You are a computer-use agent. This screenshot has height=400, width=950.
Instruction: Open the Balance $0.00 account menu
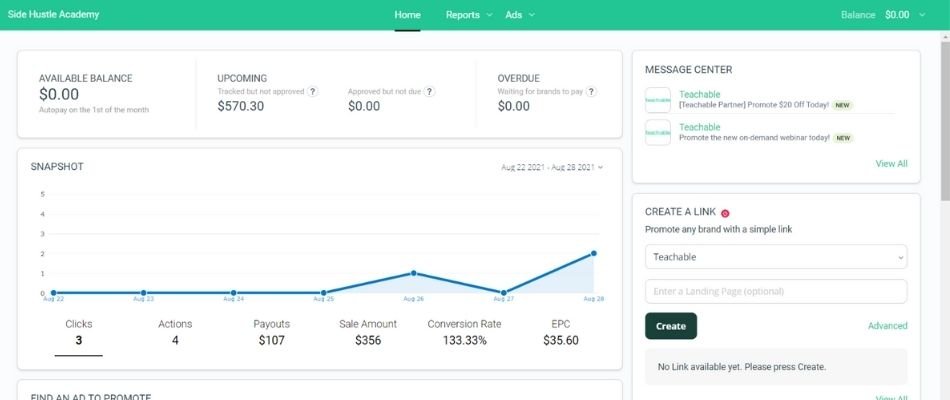pyautogui.click(x=883, y=15)
